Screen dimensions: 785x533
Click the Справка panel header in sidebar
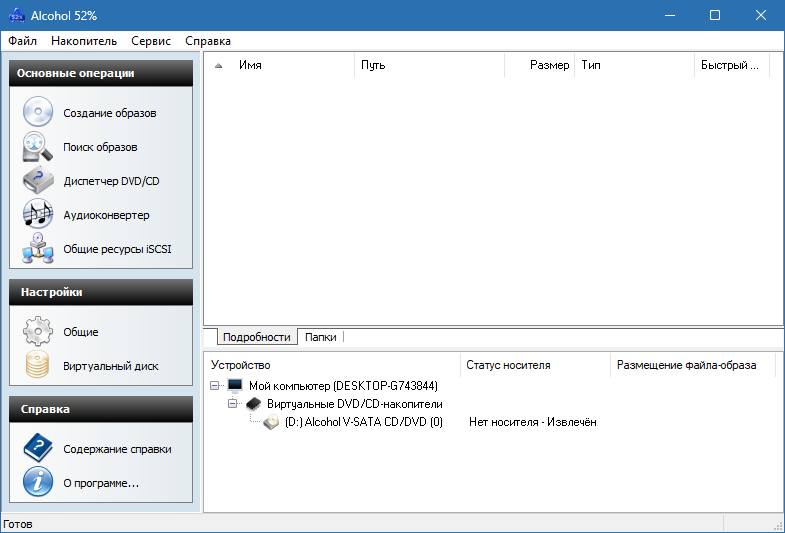click(101, 409)
